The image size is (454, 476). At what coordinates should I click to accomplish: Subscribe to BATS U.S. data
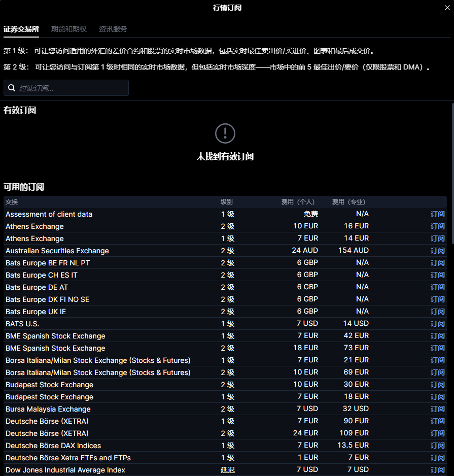[438, 324]
